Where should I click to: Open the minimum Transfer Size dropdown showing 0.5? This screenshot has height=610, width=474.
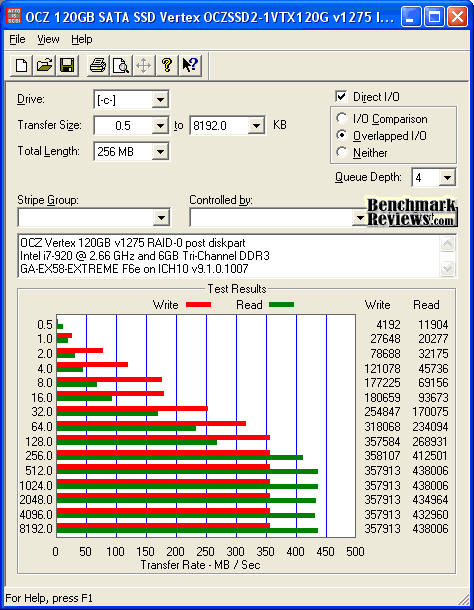click(160, 126)
